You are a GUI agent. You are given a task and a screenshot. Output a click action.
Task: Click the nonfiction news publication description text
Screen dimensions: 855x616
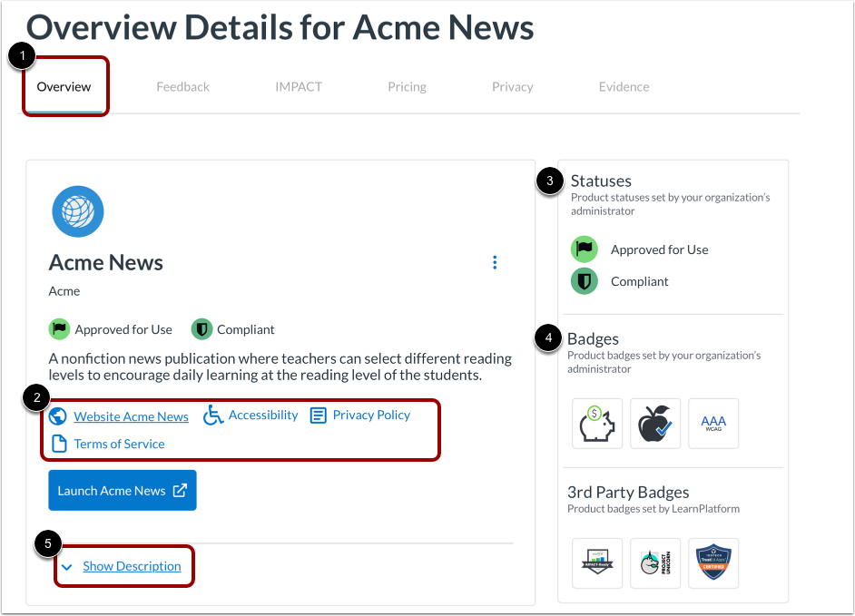point(280,367)
